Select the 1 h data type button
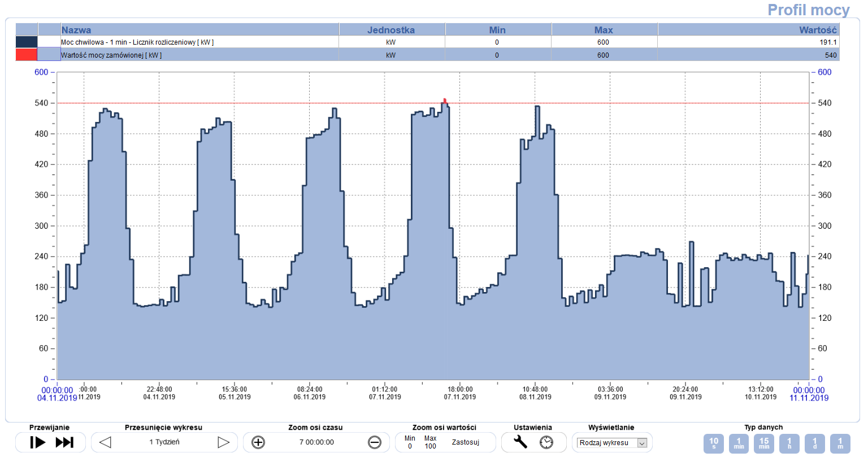Image resolution: width=868 pixels, height=457 pixels. pos(789,443)
